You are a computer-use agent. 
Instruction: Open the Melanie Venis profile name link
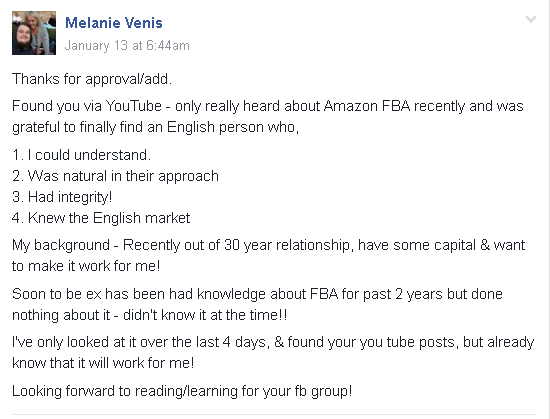pyautogui.click(x=114, y=23)
